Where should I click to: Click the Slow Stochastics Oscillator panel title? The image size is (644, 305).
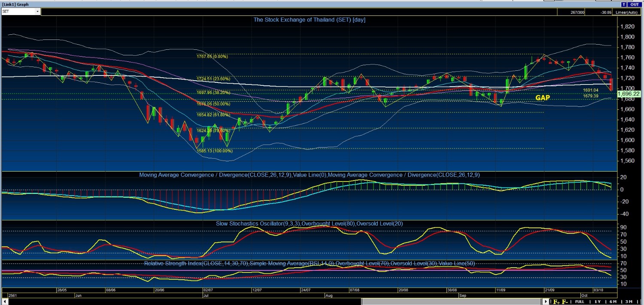tap(309, 223)
